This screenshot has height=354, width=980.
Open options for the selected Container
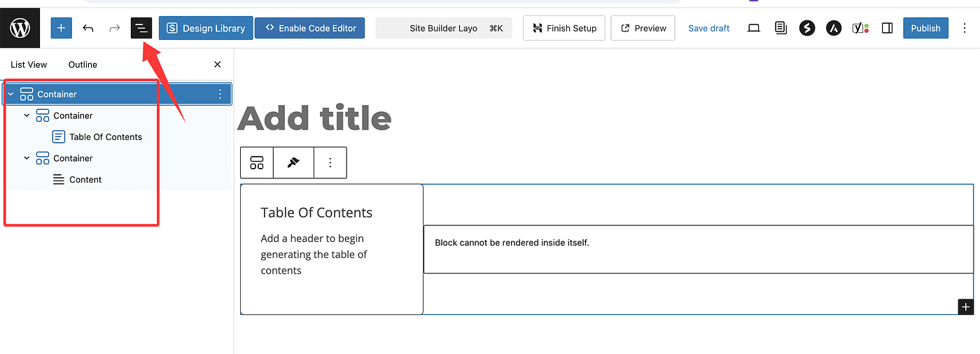coord(220,94)
